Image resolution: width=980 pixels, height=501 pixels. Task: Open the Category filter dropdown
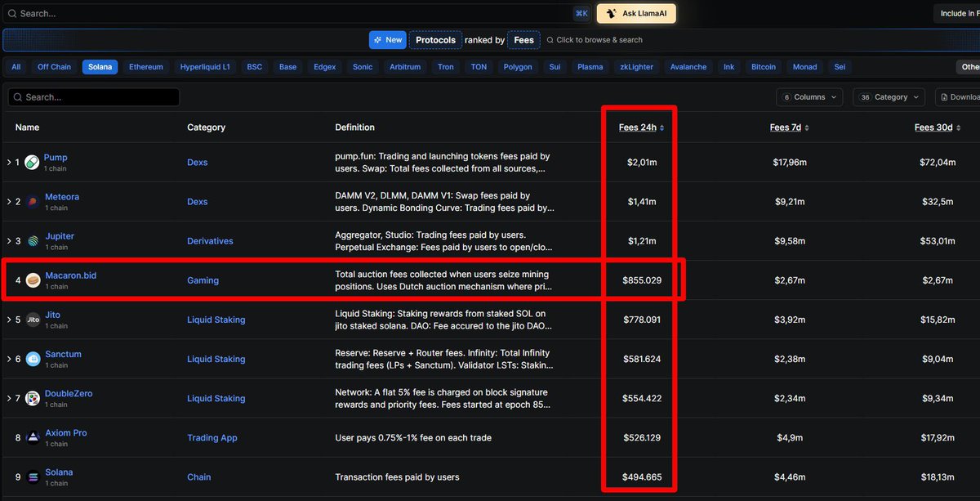(x=889, y=96)
